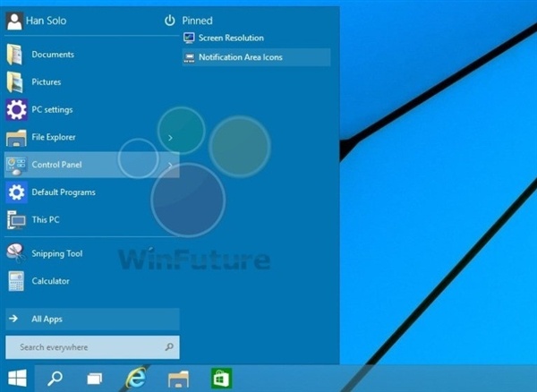
Task: Click the Calculator icon
Action: (x=16, y=281)
